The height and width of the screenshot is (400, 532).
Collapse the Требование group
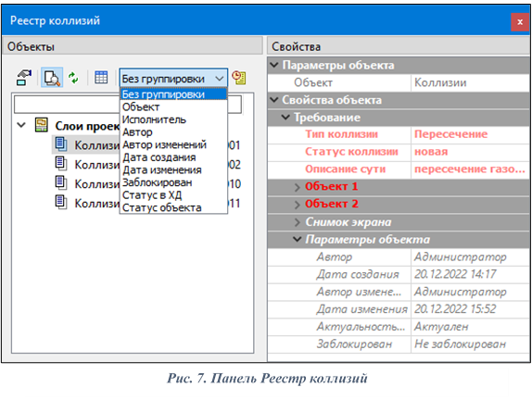[x=286, y=118]
